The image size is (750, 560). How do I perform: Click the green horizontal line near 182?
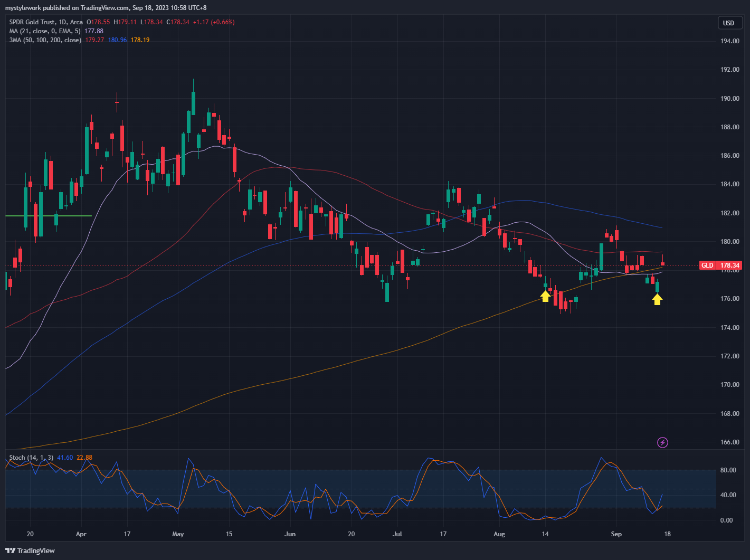click(49, 216)
